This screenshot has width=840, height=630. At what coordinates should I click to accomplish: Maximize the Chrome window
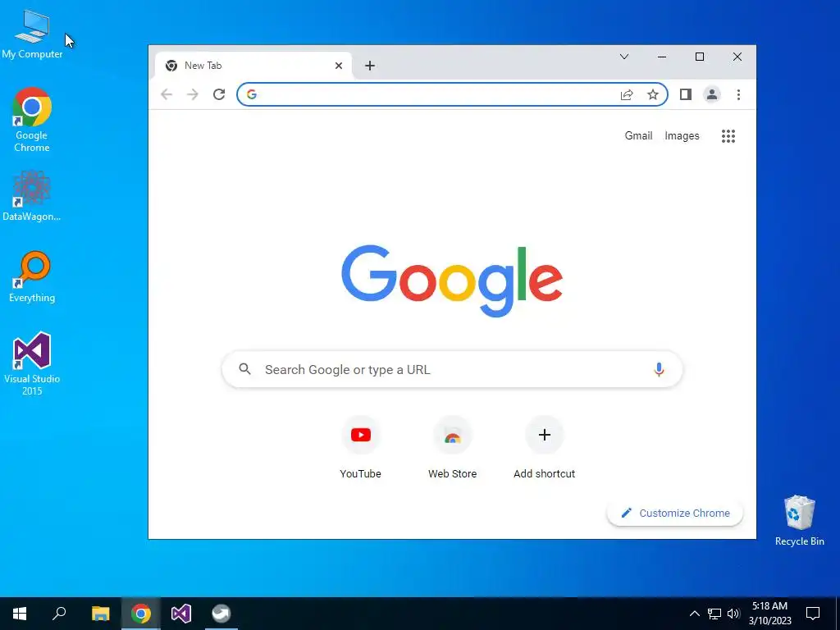[x=700, y=57]
